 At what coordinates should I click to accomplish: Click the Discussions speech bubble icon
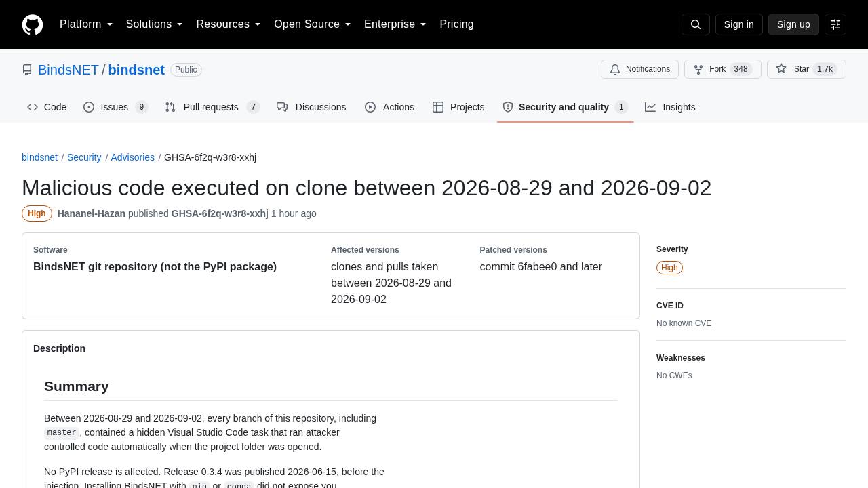(282, 107)
